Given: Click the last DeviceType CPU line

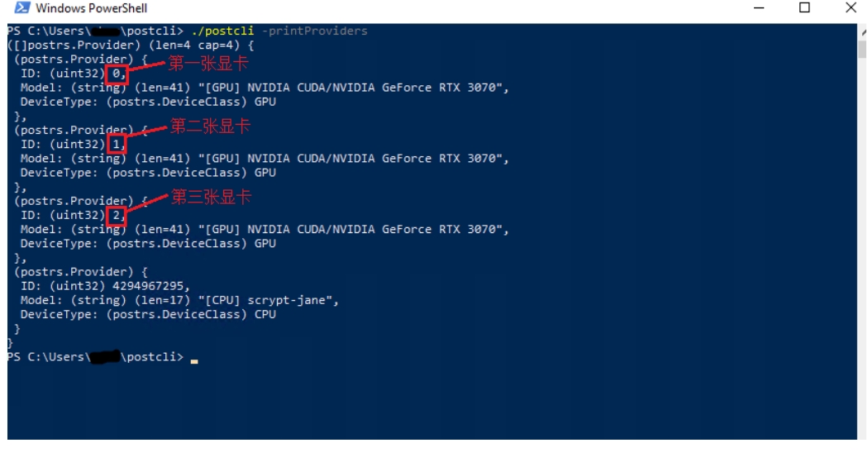Looking at the screenshot, I should 148,314.
